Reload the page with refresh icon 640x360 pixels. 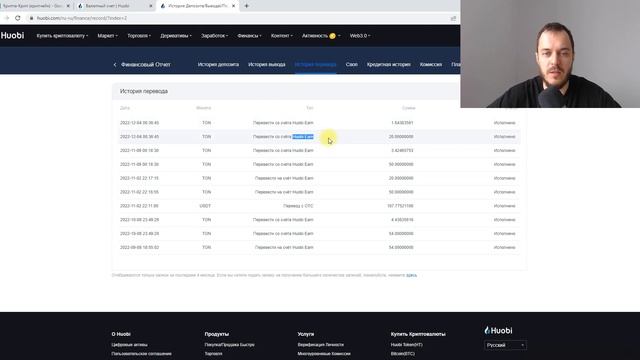pos(18,18)
